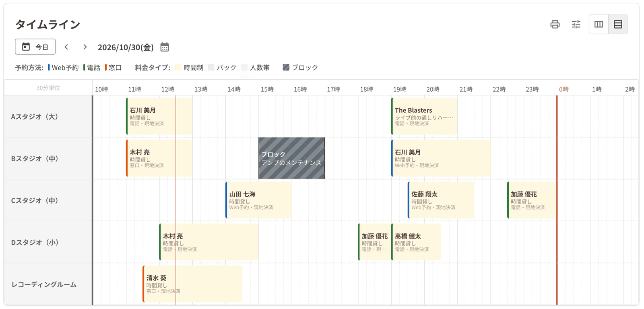
Task: Click the パック legend item
Action: (x=222, y=68)
